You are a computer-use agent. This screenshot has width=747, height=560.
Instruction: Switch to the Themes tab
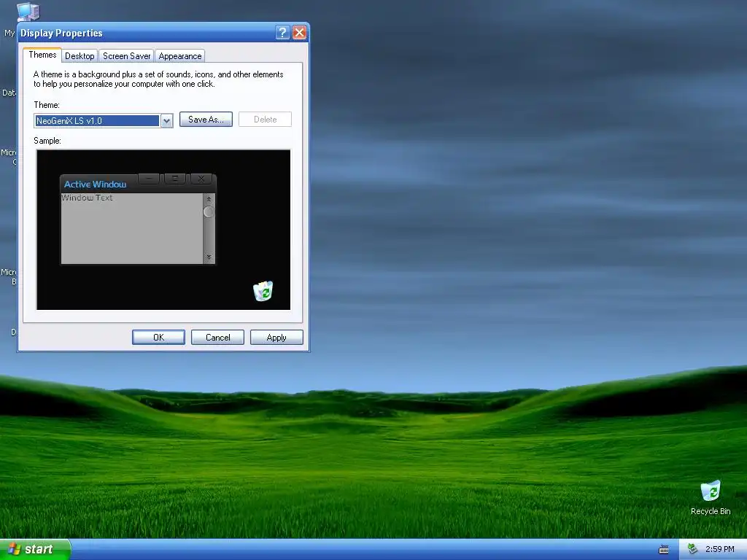(x=42, y=55)
